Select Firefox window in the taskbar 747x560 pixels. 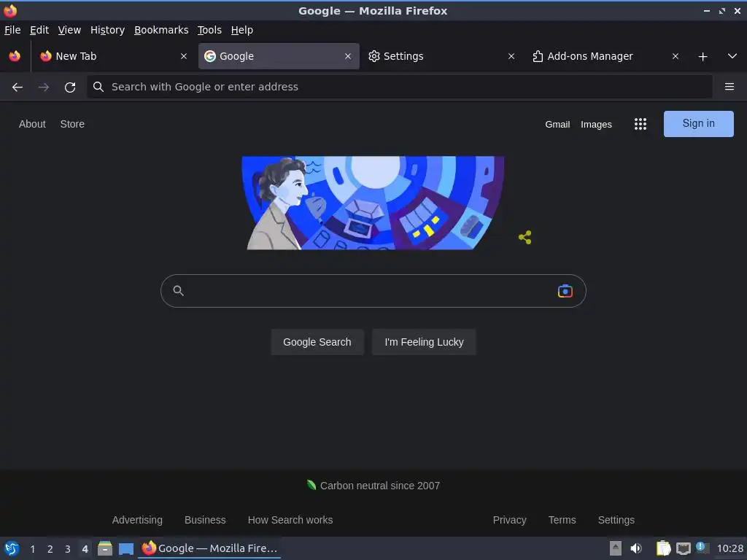pyautogui.click(x=209, y=548)
